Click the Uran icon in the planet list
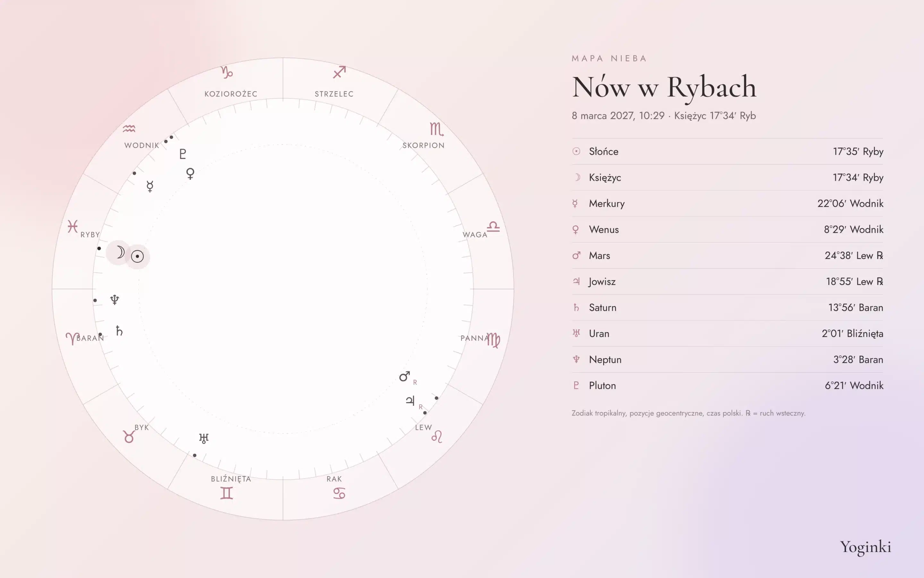Screen dimensions: 924x578 (x=576, y=333)
